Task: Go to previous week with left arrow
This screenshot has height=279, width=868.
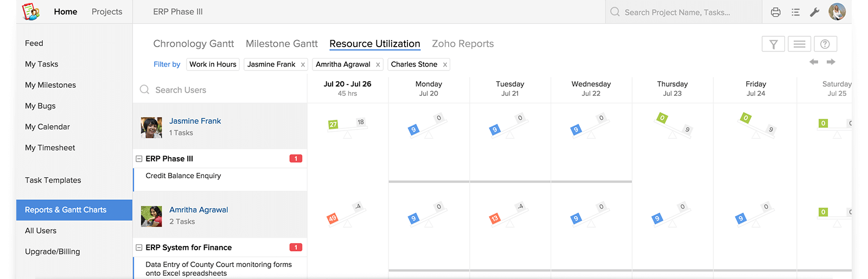Action: tap(814, 62)
